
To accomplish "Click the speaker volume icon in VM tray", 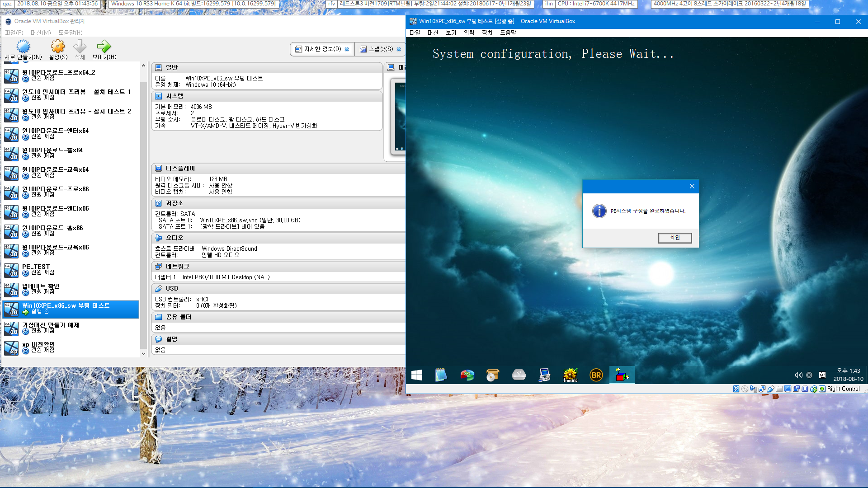I will coord(798,375).
